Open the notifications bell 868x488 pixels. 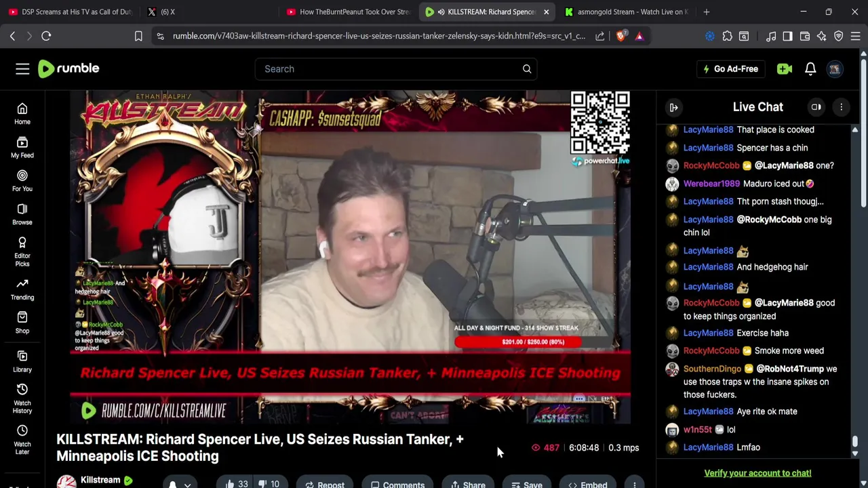(x=810, y=68)
